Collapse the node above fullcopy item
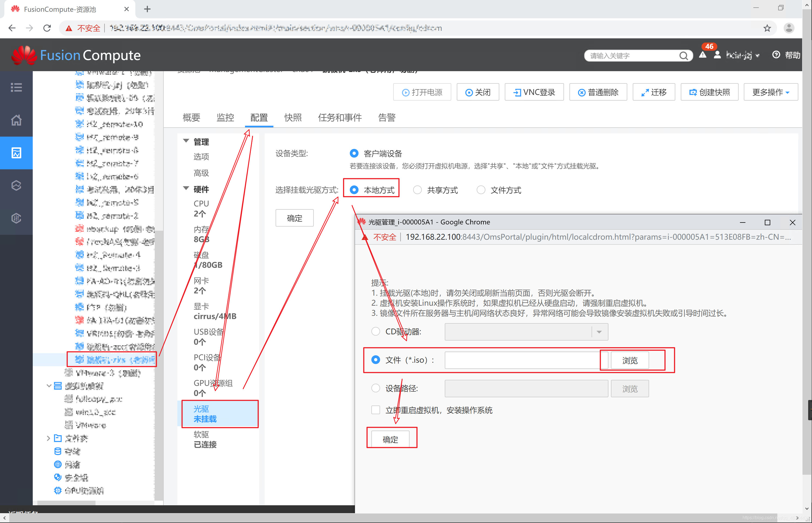 49,386
